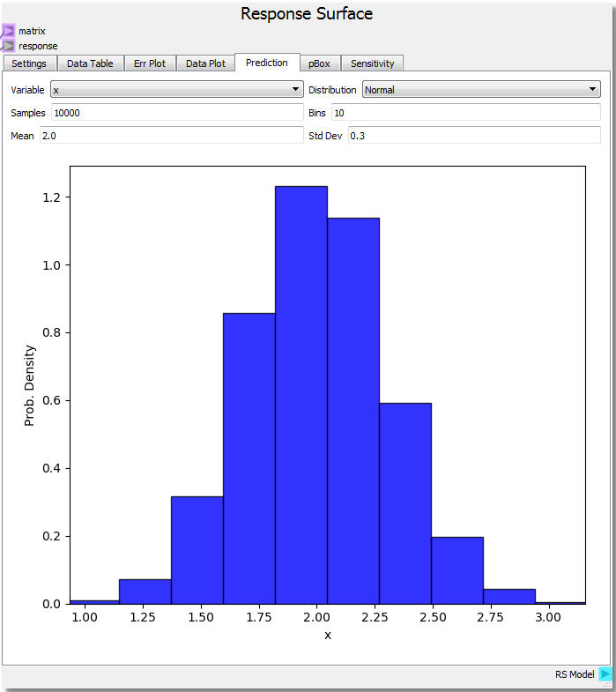
Task: Click the Prob. Density y-axis label
Action: tap(29, 385)
